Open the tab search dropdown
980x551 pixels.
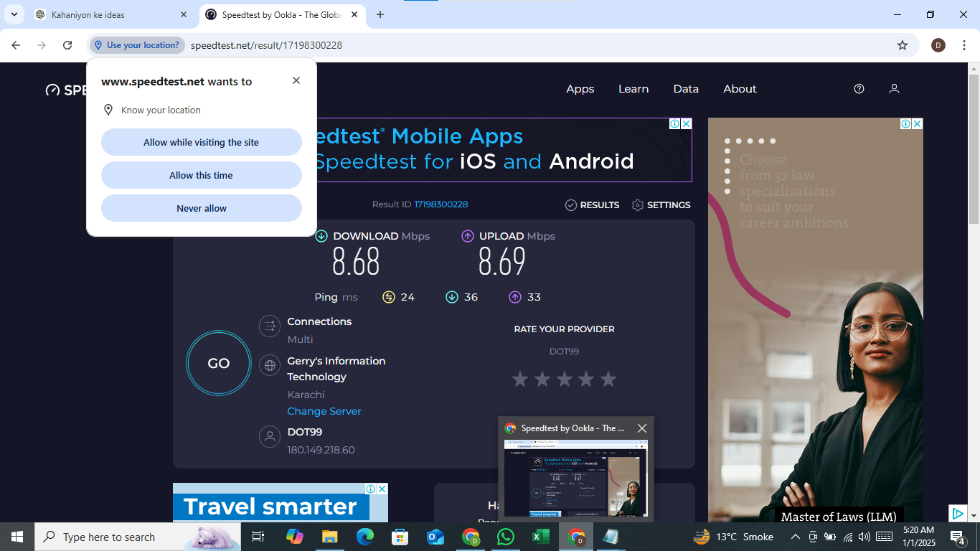(14, 14)
